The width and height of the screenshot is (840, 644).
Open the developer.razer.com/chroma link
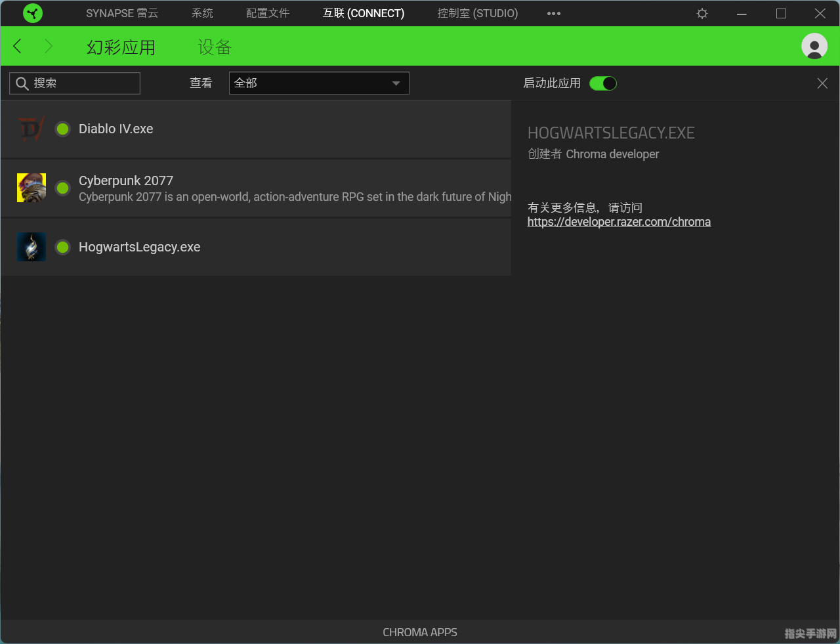point(619,222)
